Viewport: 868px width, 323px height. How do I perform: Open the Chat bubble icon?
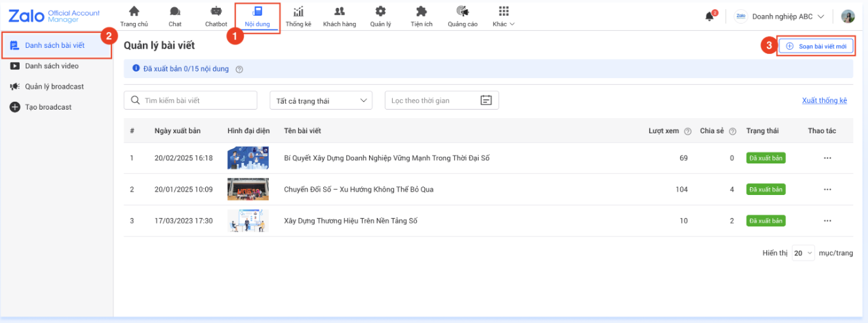pos(175,11)
